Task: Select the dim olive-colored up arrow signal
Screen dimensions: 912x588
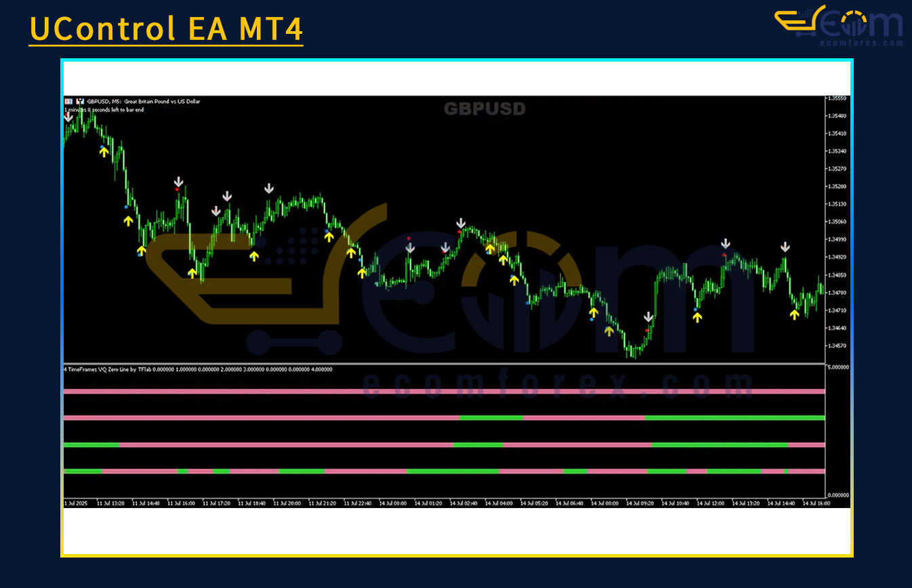Action: point(609,331)
